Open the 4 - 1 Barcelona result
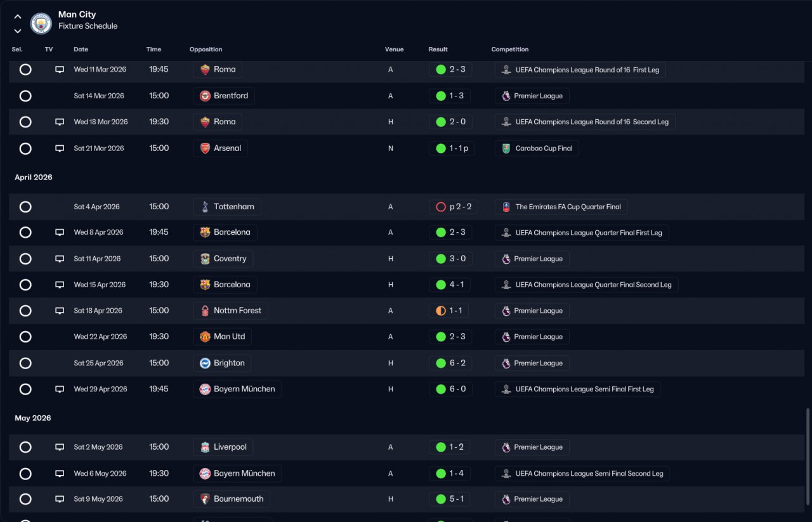 (450, 285)
